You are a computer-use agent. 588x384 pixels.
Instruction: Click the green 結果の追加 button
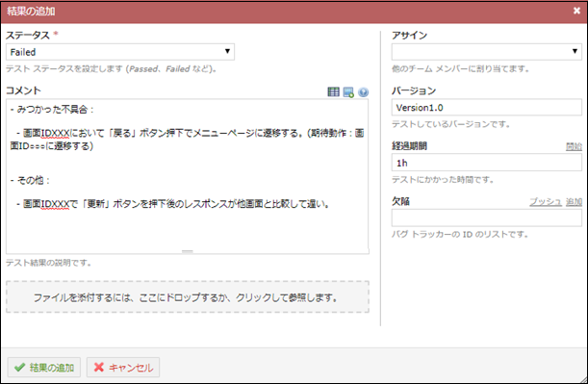(x=44, y=367)
